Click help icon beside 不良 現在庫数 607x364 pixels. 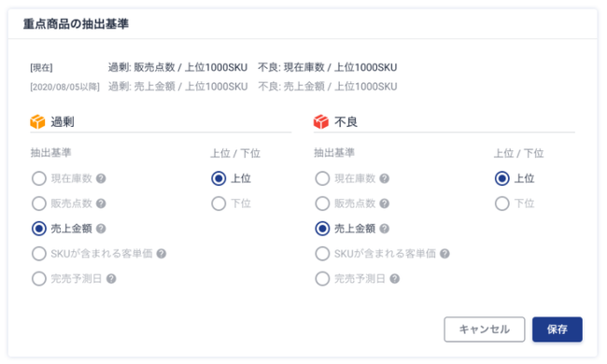(385, 178)
